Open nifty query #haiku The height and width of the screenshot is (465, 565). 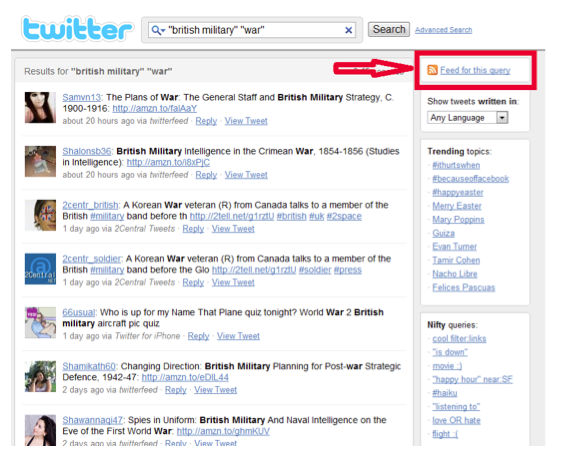[445, 393]
